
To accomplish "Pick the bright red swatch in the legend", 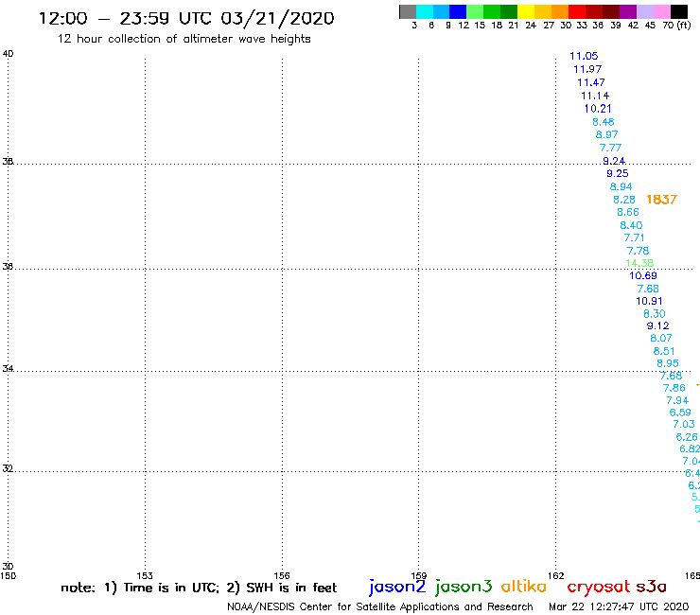I will pos(577,11).
